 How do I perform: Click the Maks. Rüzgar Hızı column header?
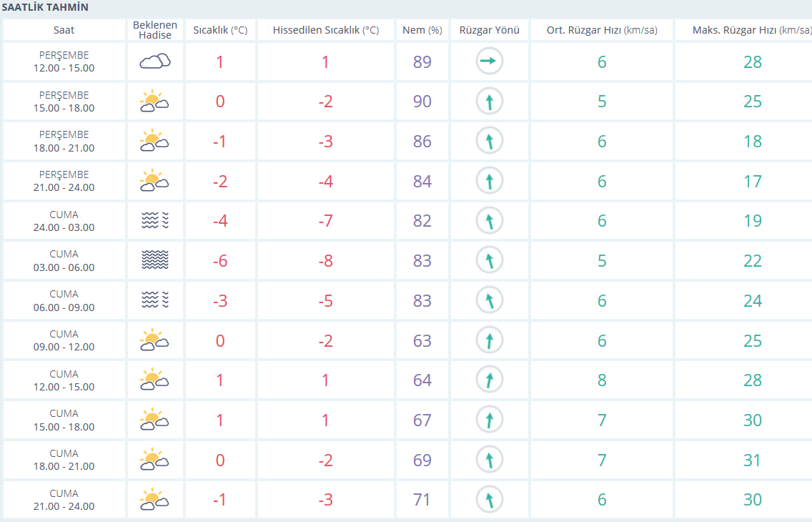point(752,30)
